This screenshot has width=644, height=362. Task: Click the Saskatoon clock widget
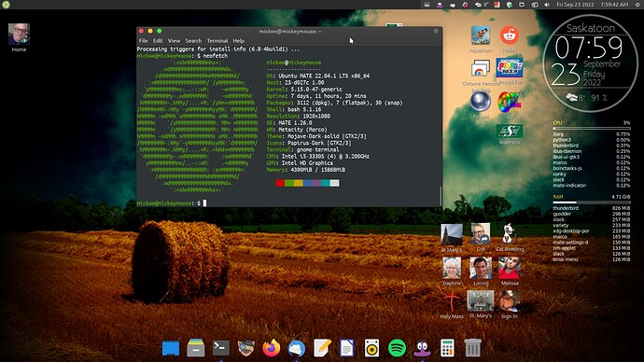[x=590, y=63]
